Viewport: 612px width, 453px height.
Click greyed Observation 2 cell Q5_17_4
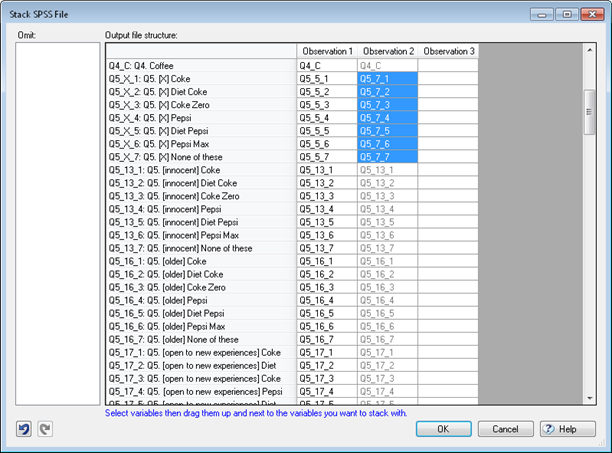[388, 392]
